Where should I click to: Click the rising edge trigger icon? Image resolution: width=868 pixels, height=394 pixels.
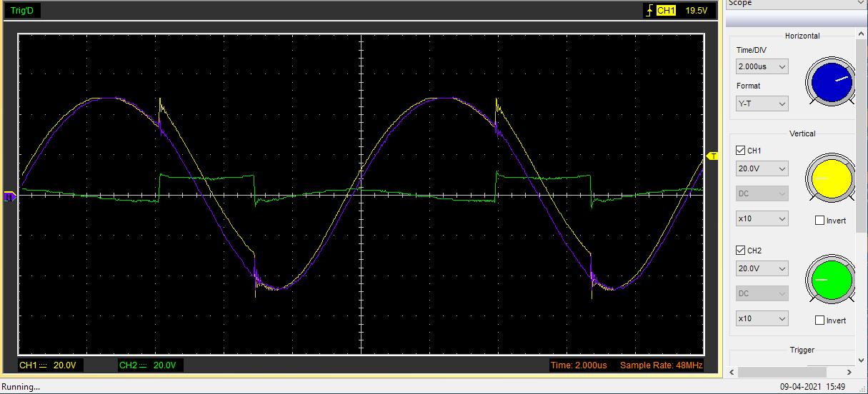(x=649, y=11)
